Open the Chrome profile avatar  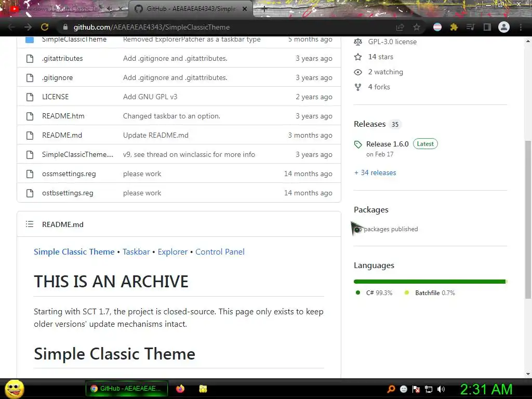coord(504,27)
